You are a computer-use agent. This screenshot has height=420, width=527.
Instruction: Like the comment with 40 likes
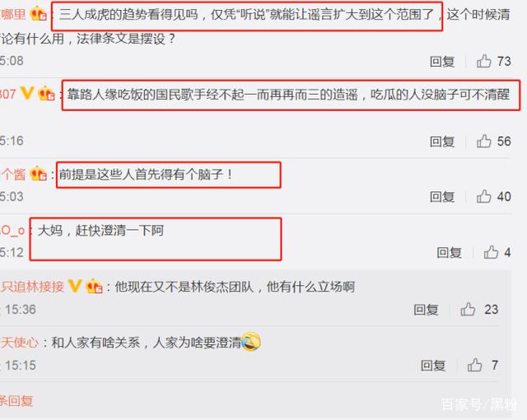pos(484,196)
